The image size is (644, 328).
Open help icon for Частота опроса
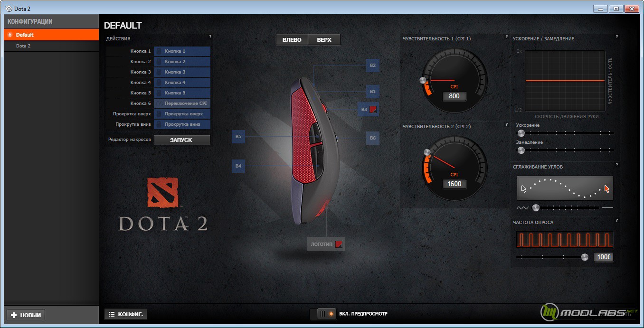click(616, 220)
